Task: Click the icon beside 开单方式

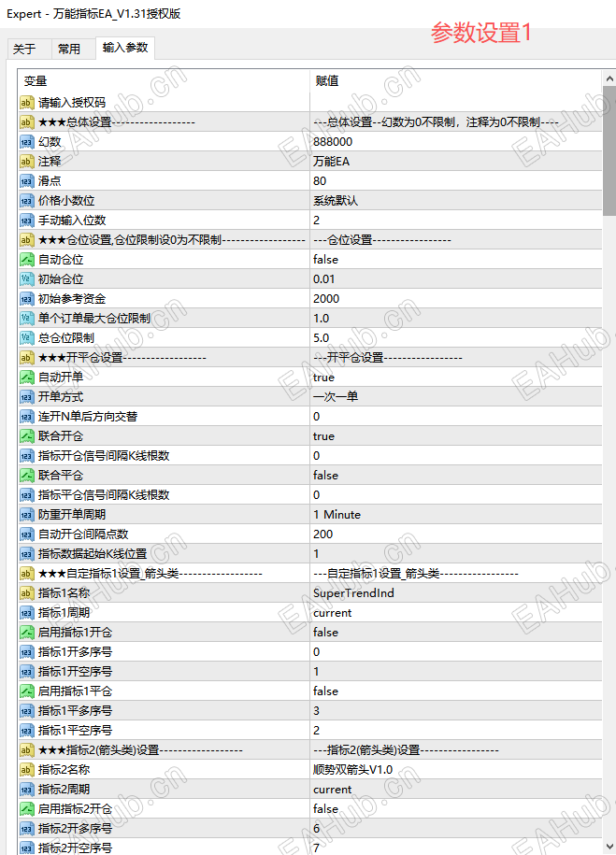Action: click(27, 397)
